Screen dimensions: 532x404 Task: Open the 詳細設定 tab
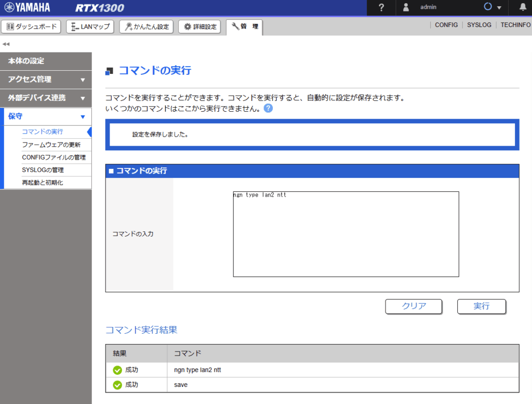200,27
